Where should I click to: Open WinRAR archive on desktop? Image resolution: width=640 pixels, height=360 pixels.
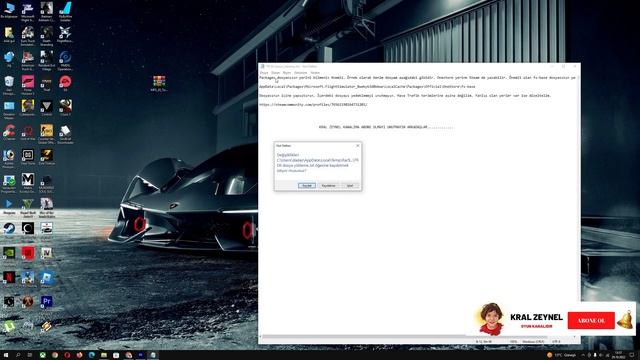pyautogui.click(x=159, y=83)
